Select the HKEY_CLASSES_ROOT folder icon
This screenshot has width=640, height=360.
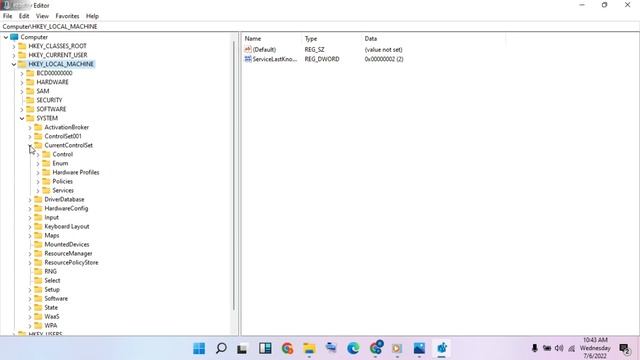coord(22,46)
